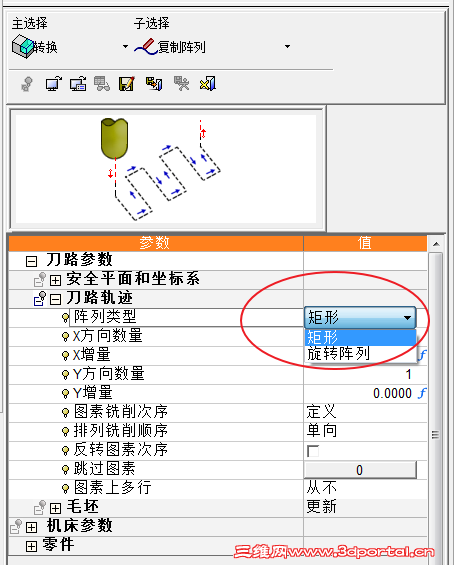The width and height of the screenshot is (454, 565).
Task: Click the lightbulb icon beside 图素上多行
Action: coord(65,489)
